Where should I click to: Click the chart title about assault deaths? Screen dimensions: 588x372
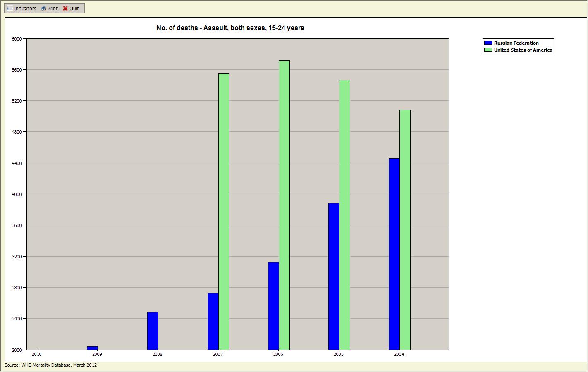[230, 28]
